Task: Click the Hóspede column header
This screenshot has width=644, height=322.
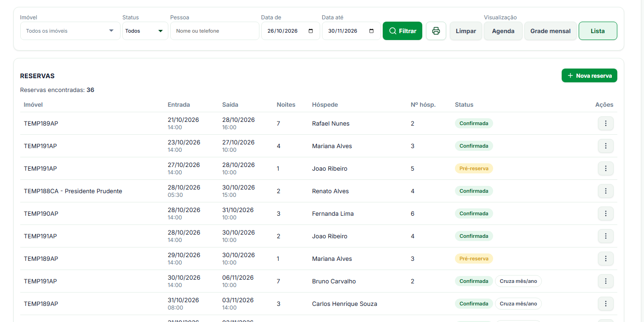Action: click(325, 104)
